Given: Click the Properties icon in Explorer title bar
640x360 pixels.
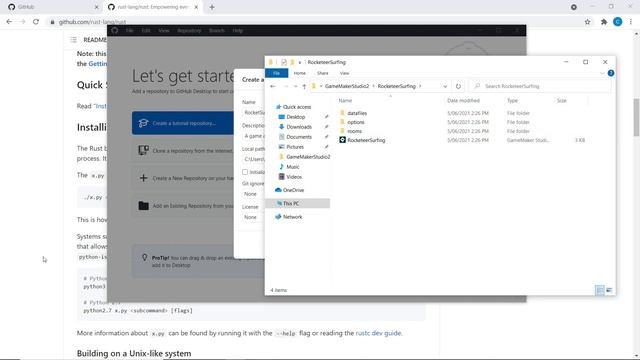Looking at the screenshot, I should coord(284,62).
